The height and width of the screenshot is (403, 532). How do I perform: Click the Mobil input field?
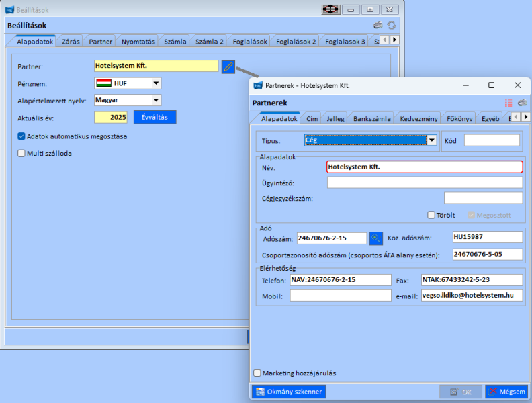click(x=341, y=296)
